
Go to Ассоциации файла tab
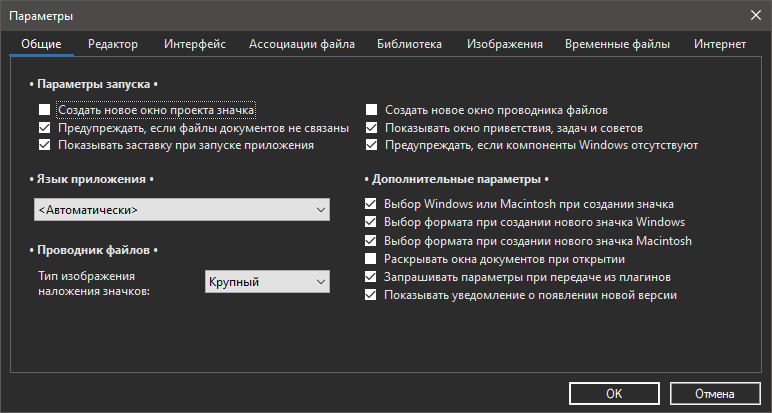coord(302,44)
